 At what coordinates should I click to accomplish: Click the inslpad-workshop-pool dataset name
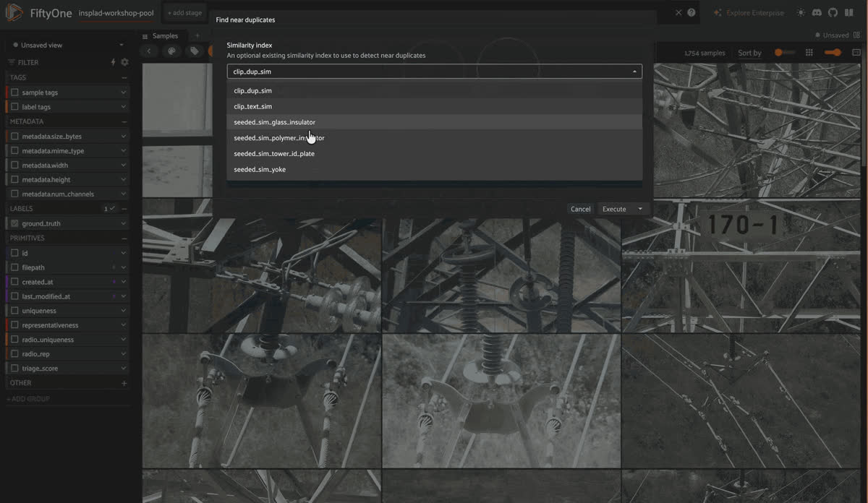click(x=116, y=13)
